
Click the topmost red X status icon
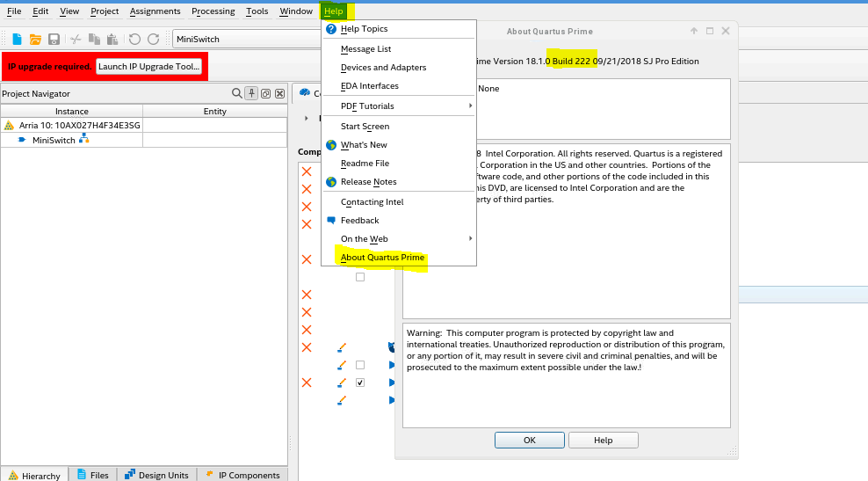pyautogui.click(x=307, y=171)
